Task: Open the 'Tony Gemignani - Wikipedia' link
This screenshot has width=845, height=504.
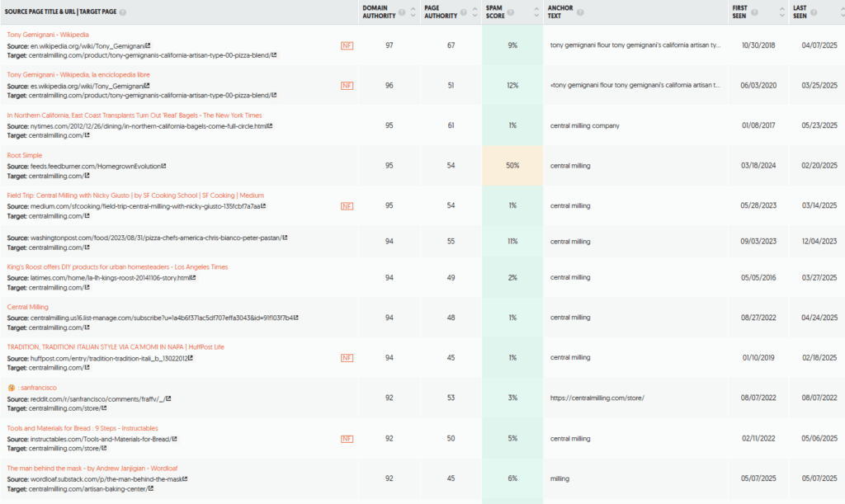Action: click(48, 35)
